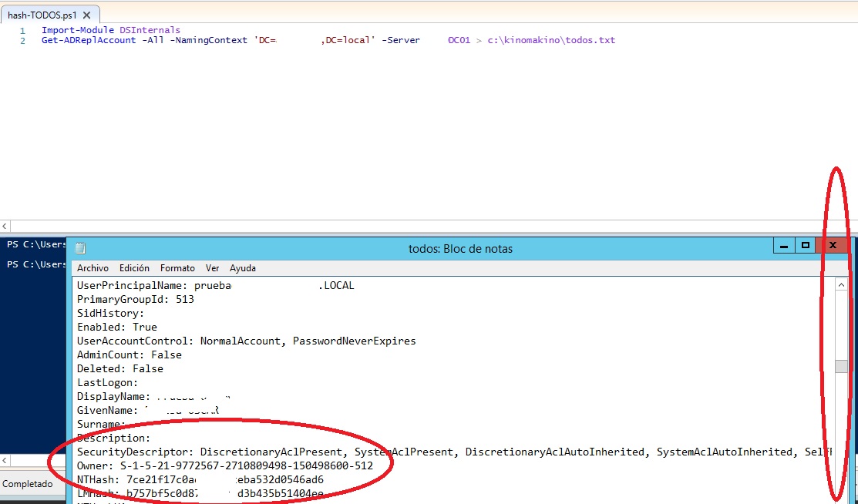
Task: Close the hash-TODOS.ps1 script tab
Action: [x=86, y=15]
